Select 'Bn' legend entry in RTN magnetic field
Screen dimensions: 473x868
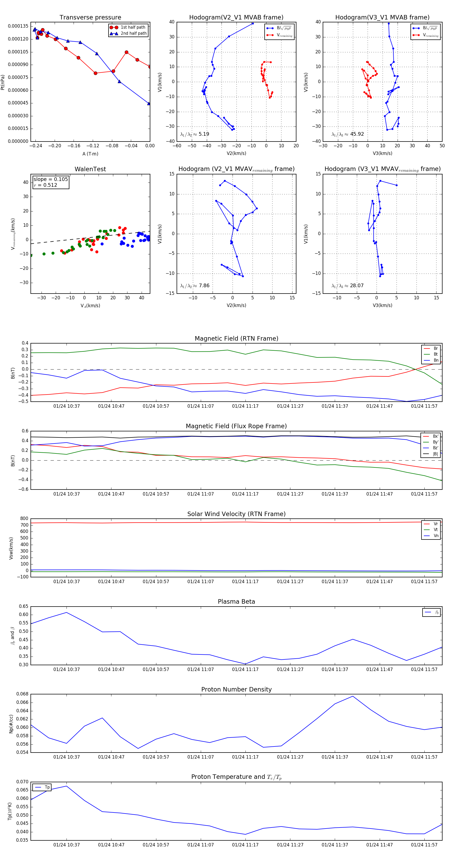(x=431, y=360)
